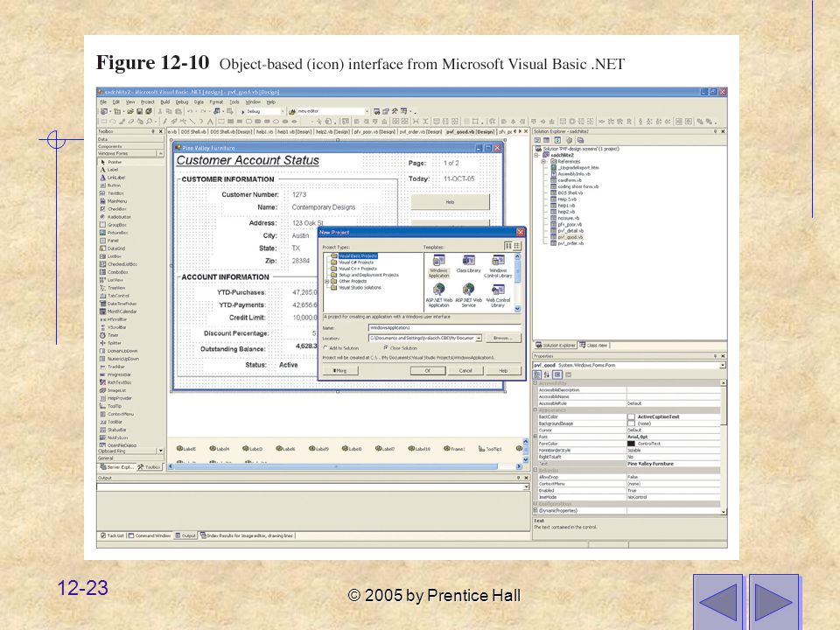Pick the MonthCalendar control in the Toolbox
This screenshot has height=630, width=840.
point(118,311)
